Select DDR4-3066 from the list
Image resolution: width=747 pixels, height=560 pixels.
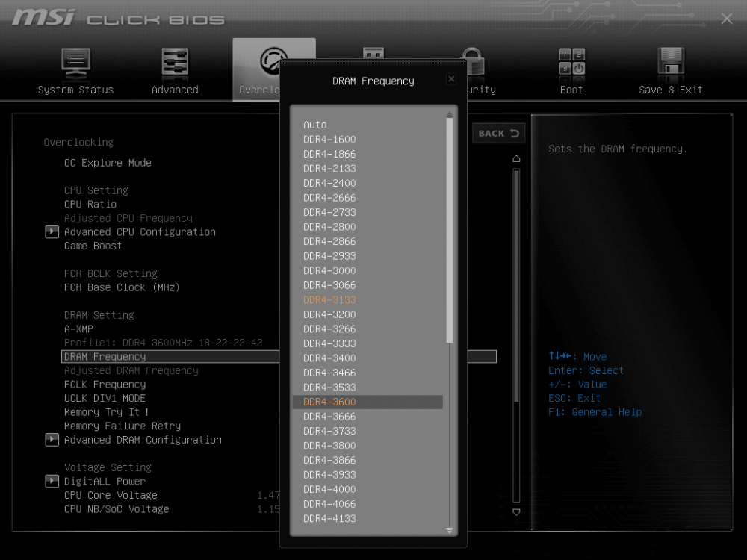tap(329, 285)
